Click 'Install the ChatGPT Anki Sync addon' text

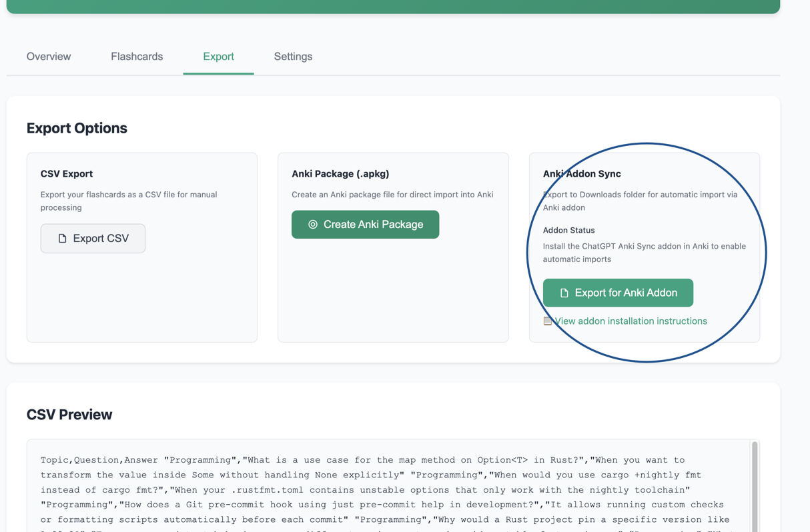click(x=645, y=253)
